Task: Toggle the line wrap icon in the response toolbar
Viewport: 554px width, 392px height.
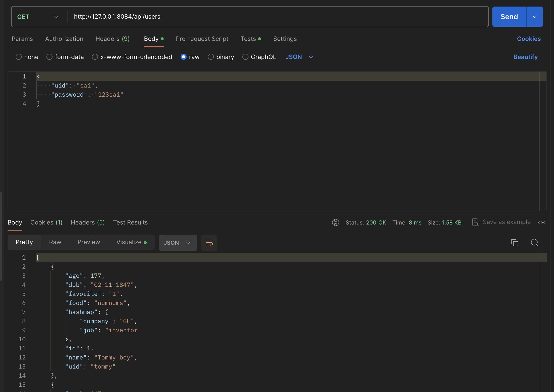Action: (209, 243)
